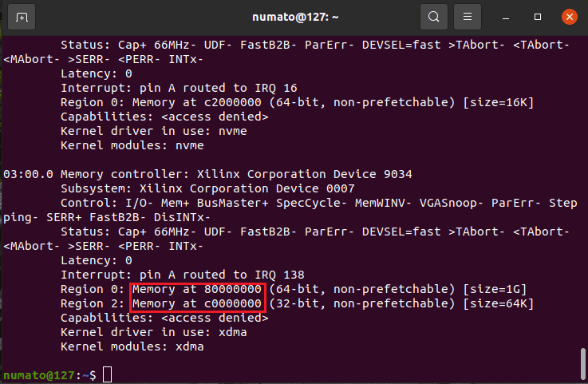Click the highlighted text Memory at c0000000
Image resolution: width=588 pixels, height=384 pixels.
click(x=197, y=303)
